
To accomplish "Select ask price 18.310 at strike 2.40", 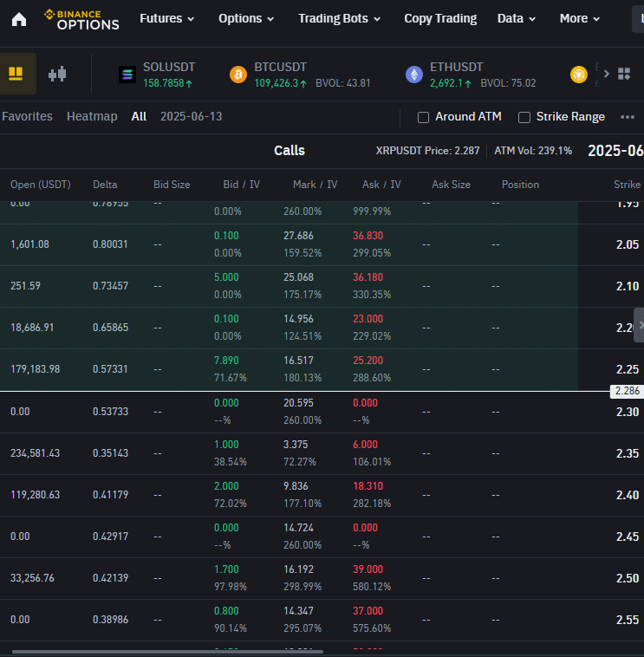I will pyautogui.click(x=368, y=486).
